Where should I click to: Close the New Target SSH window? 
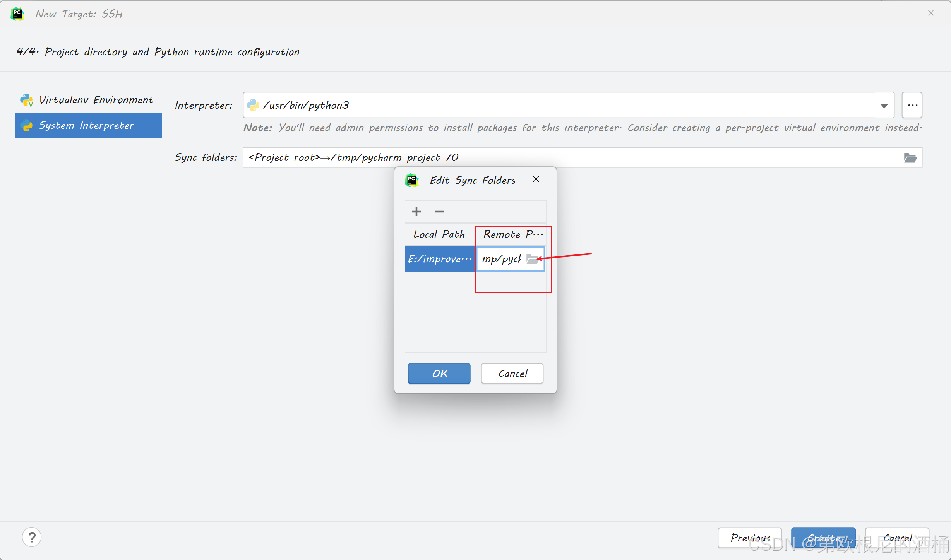(x=931, y=13)
